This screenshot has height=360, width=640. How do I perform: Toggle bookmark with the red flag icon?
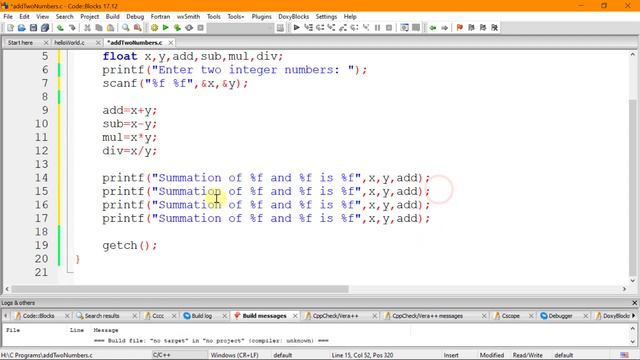pyautogui.click(x=460, y=28)
